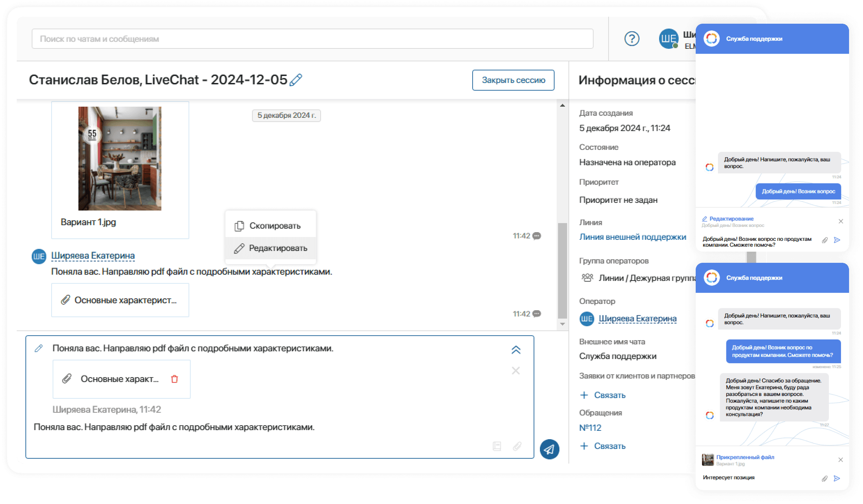Click paperclip icon in upper chat widget
The height and width of the screenshot is (504, 863).
(x=825, y=240)
